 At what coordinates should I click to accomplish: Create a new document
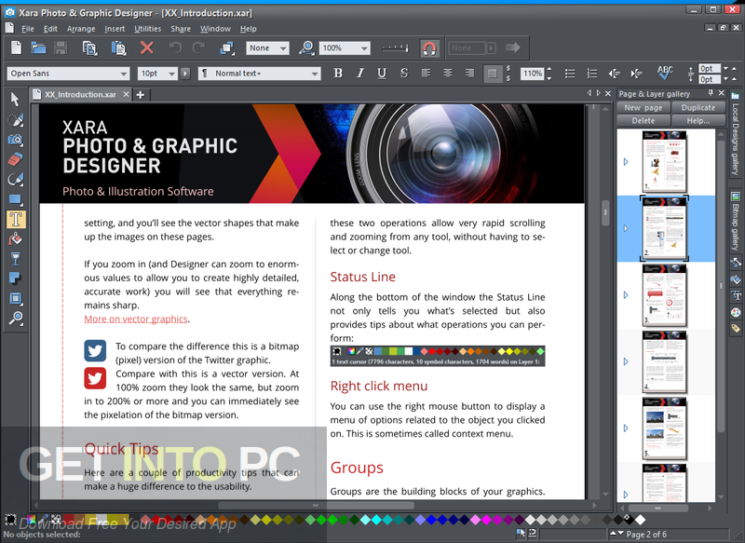pyautogui.click(x=16, y=48)
